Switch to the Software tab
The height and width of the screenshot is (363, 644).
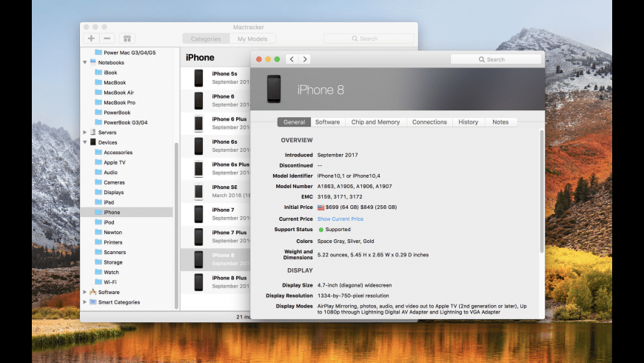[x=328, y=122]
